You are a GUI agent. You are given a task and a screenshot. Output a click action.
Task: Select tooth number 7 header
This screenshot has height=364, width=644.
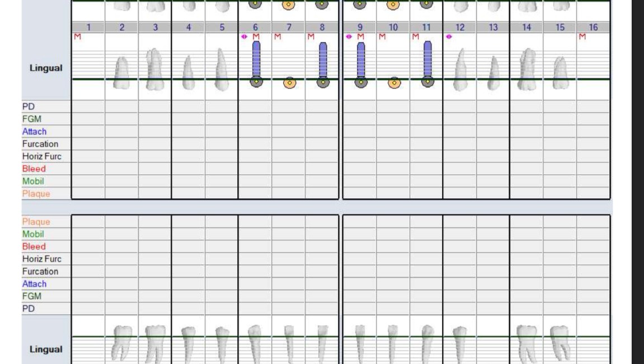289,27
